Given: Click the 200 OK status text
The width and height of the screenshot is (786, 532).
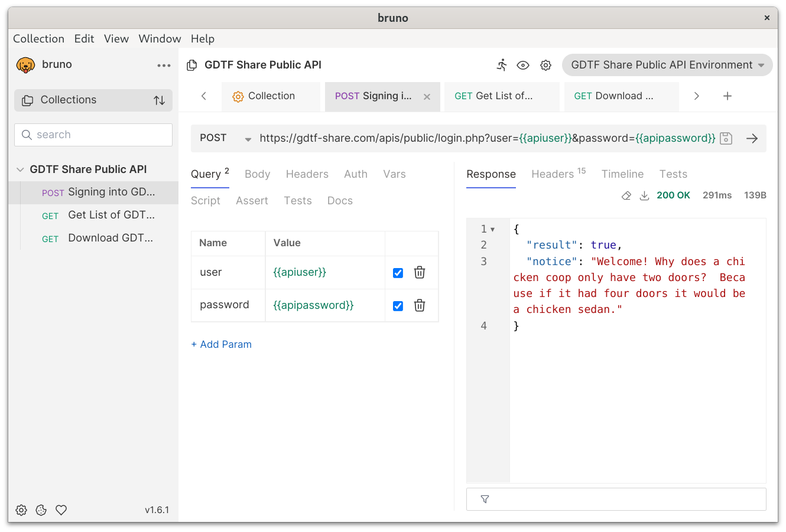Looking at the screenshot, I should (x=673, y=195).
